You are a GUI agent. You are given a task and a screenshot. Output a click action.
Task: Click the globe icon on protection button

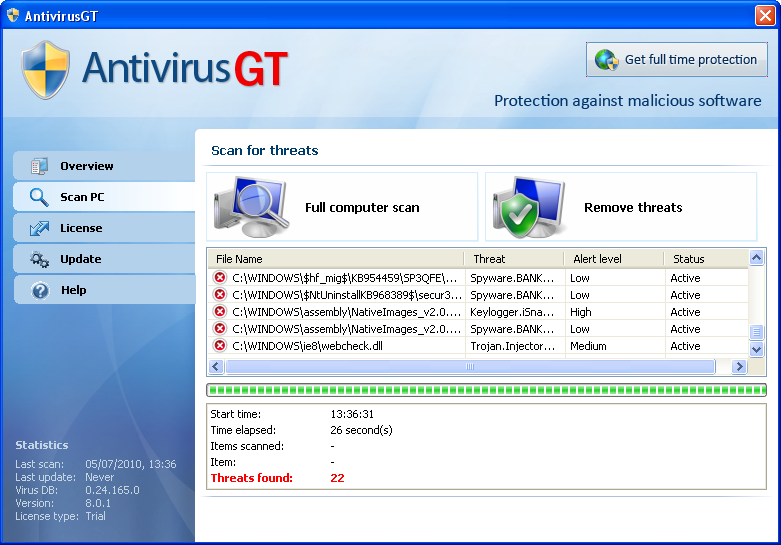[606, 60]
